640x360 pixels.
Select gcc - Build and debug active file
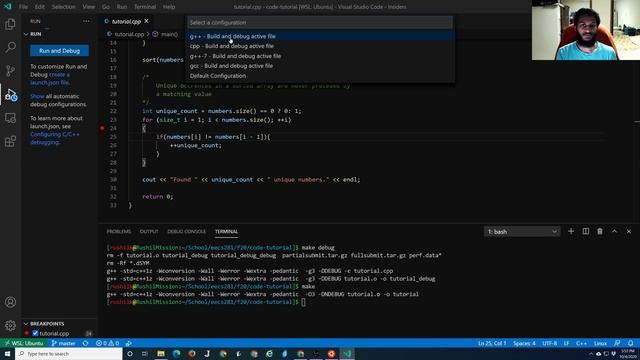[320, 66]
